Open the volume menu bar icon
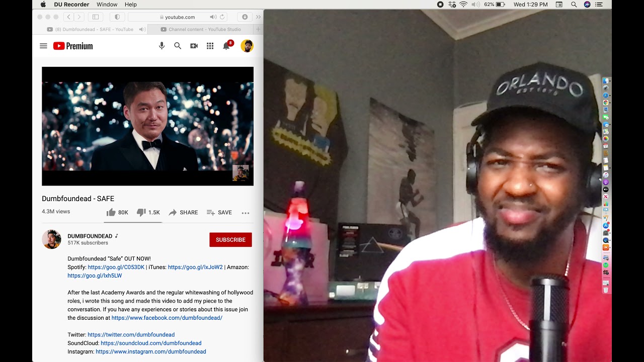Screen dimensions: 644x362 point(475,5)
